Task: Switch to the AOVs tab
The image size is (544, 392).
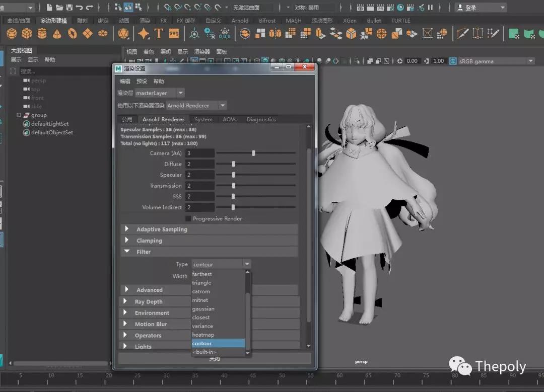Action: point(230,120)
